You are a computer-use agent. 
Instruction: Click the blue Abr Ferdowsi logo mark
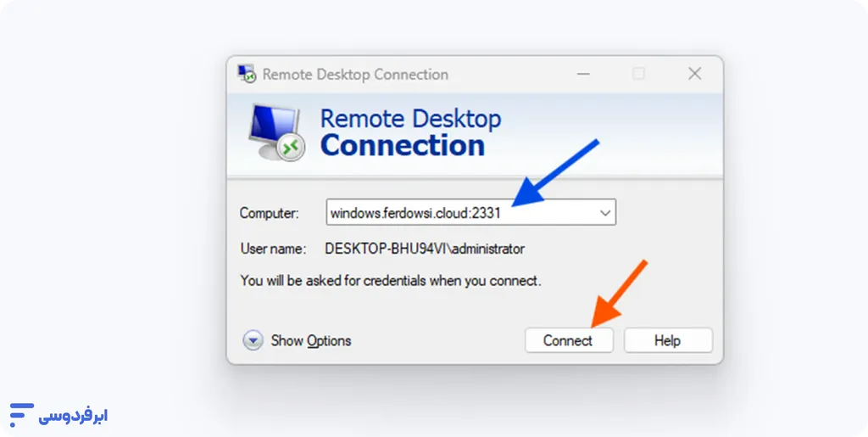pyautogui.click(x=21, y=415)
